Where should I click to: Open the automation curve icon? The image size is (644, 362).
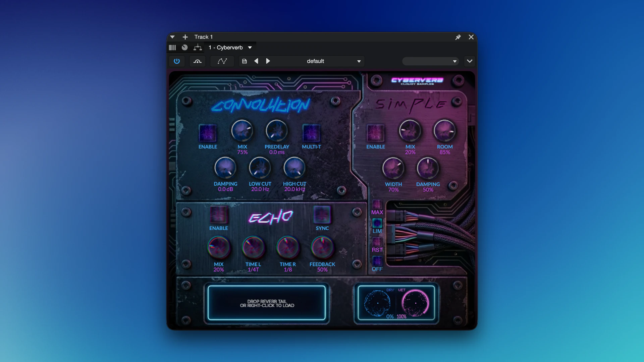point(222,61)
